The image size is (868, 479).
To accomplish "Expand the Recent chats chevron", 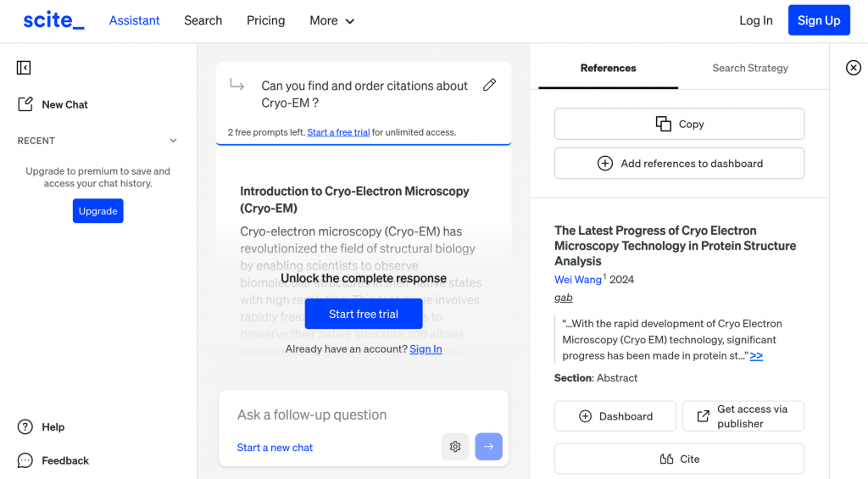I will click(174, 141).
